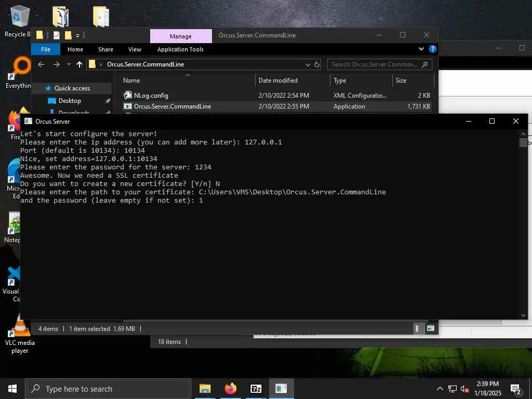Open the Visual Studio Code desktop shortcut

click(13, 284)
